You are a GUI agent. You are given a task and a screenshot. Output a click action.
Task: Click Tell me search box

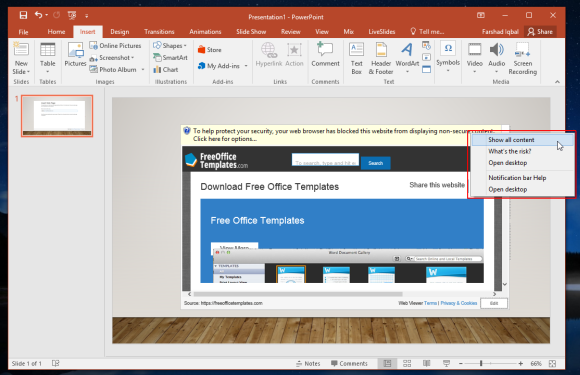pos(427,32)
